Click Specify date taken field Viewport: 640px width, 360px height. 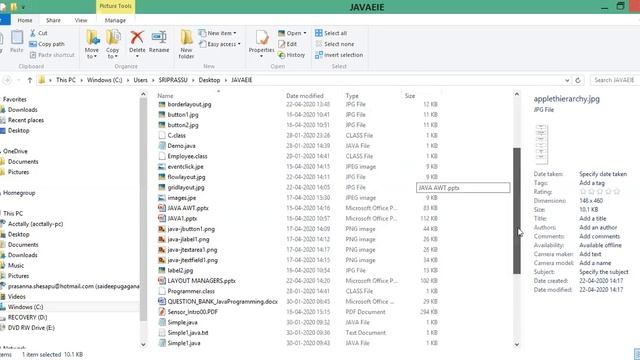point(603,174)
